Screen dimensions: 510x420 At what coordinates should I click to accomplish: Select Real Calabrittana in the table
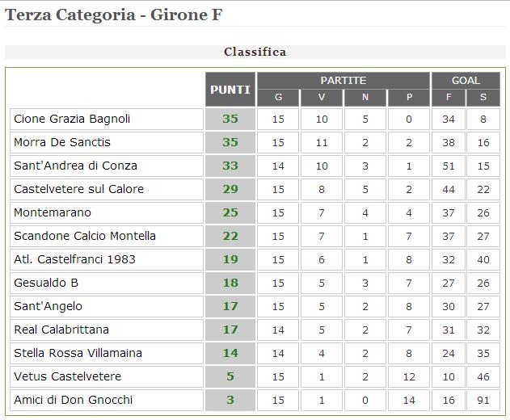61,330
